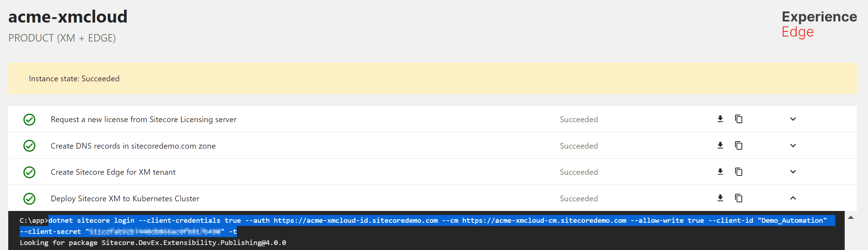Download log for Request a new license step
Viewport: 868px width, 250px height.
(x=720, y=119)
